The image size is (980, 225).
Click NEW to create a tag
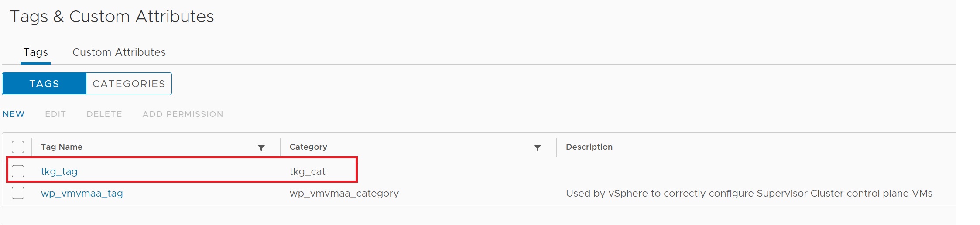tap(14, 114)
